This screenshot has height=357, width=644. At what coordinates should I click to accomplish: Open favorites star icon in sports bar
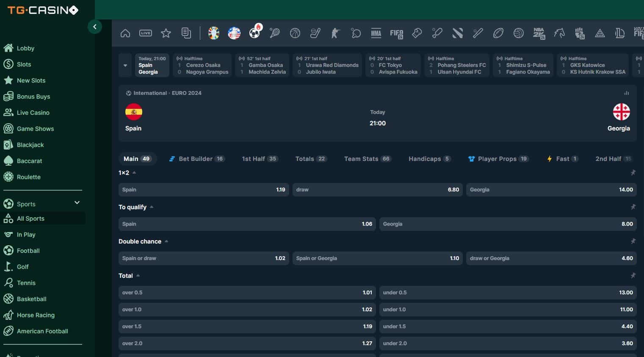tap(166, 33)
